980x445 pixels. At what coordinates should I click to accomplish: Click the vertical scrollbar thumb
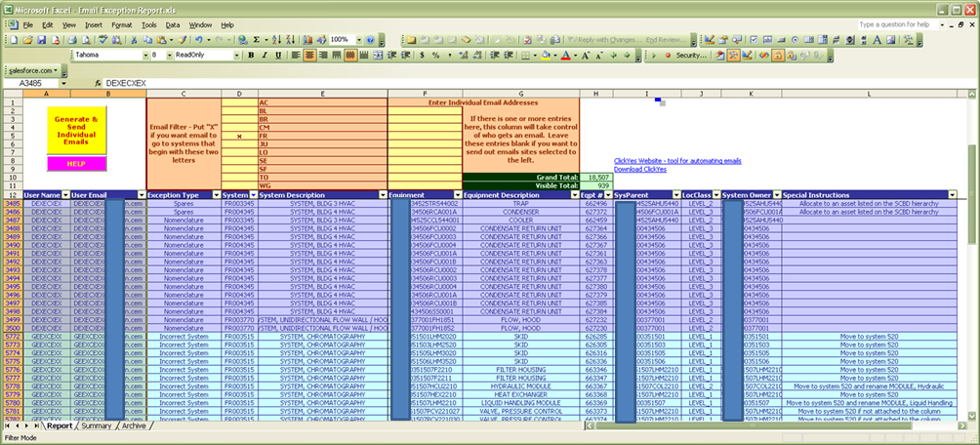(972, 195)
